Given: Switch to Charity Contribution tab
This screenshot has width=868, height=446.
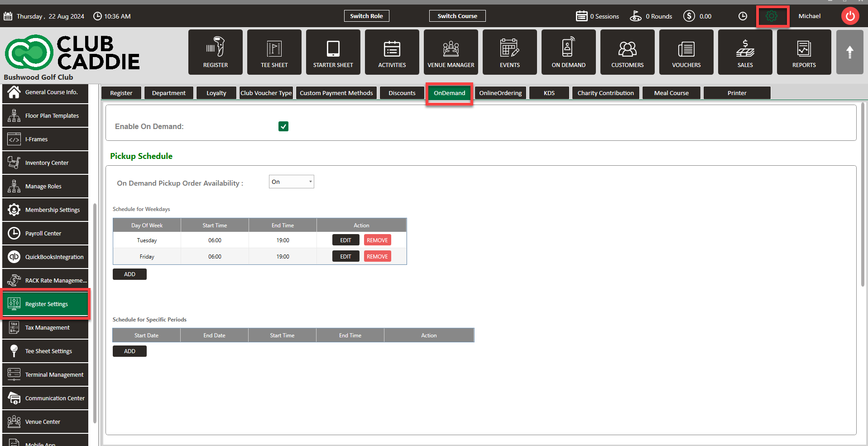Looking at the screenshot, I should pyautogui.click(x=606, y=93).
